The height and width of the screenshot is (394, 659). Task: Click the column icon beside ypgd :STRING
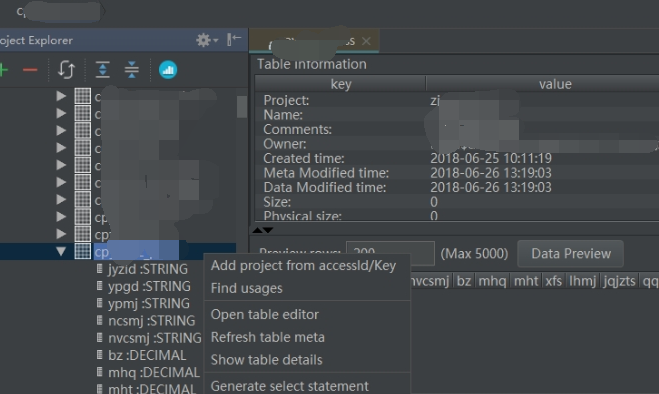(x=100, y=286)
